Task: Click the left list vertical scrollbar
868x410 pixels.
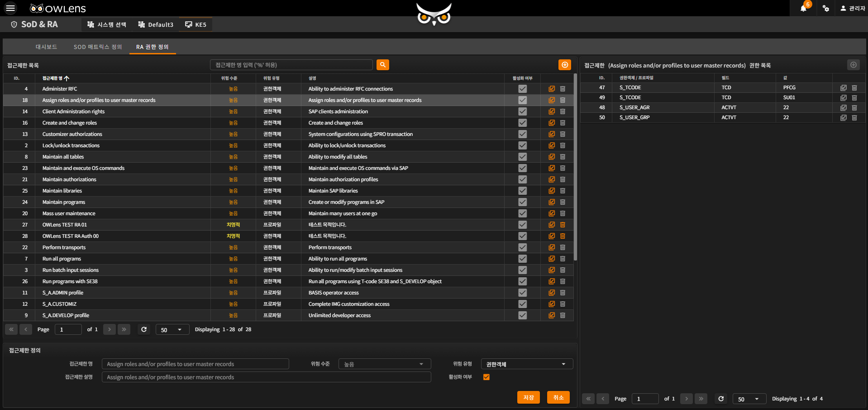Action: click(576, 168)
